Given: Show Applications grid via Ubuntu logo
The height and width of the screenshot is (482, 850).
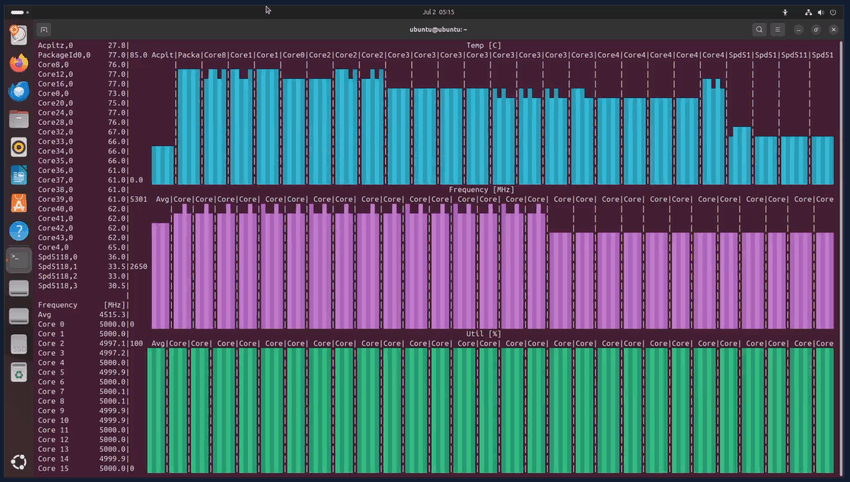Looking at the screenshot, I should tap(18, 461).
